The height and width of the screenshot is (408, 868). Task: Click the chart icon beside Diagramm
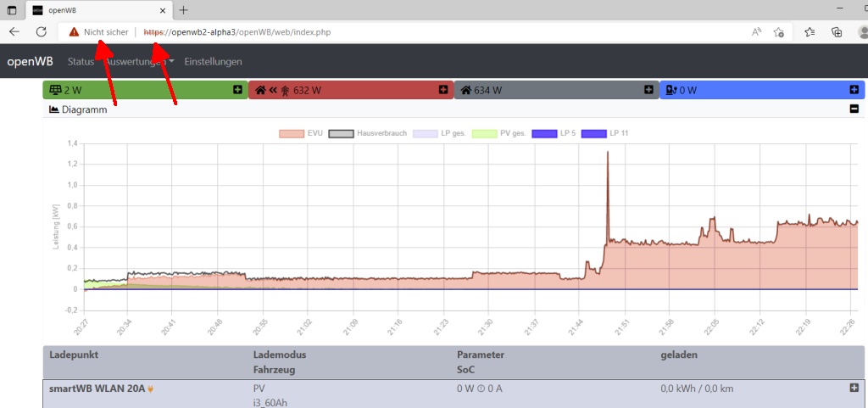pyautogui.click(x=54, y=109)
